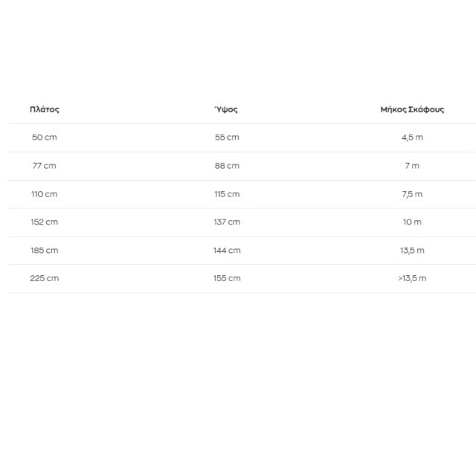Image resolution: width=476 pixels, height=476 pixels.
Task: Select the 55 cm height cell
Action: click(x=227, y=138)
